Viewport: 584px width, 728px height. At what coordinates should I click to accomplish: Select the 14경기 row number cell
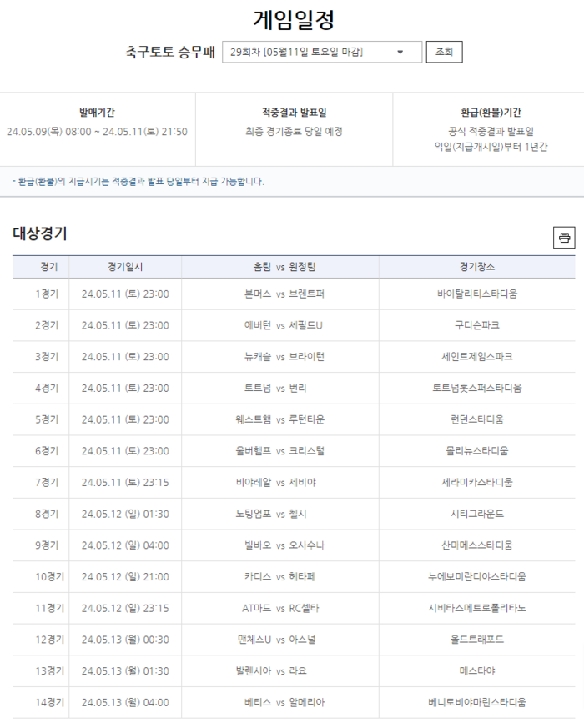(x=47, y=702)
